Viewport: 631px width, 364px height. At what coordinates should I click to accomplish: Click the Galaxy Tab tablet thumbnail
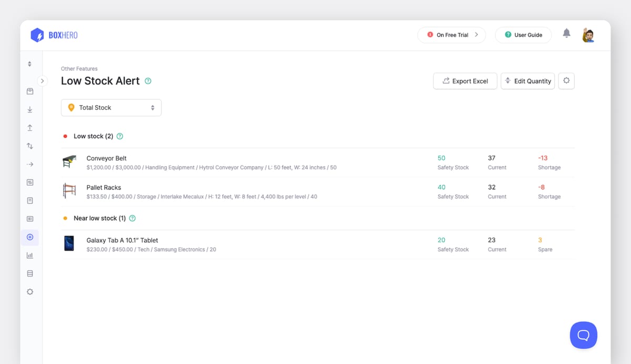click(x=69, y=244)
